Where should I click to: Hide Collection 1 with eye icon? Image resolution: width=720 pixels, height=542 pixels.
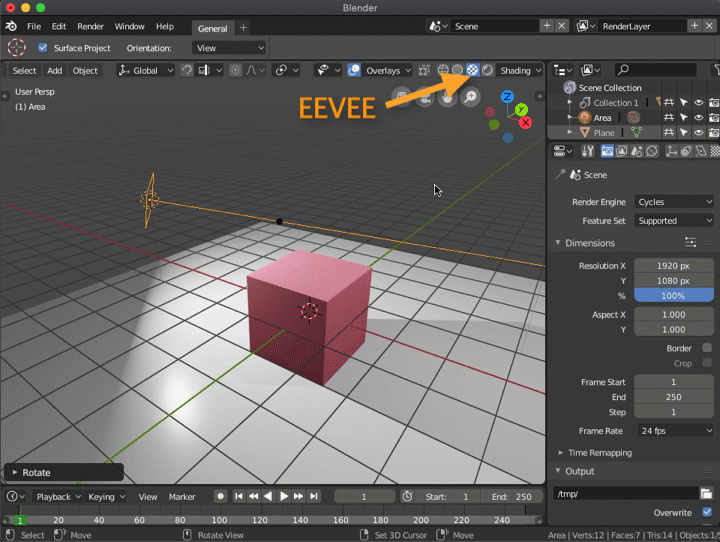tap(698, 102)
